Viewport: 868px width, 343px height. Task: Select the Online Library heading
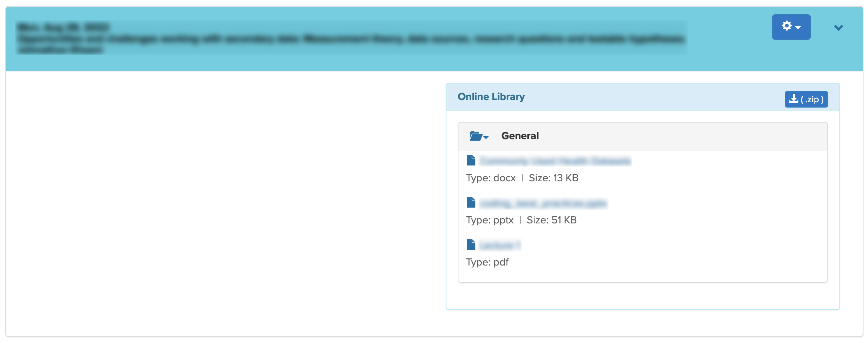[491, 97]
